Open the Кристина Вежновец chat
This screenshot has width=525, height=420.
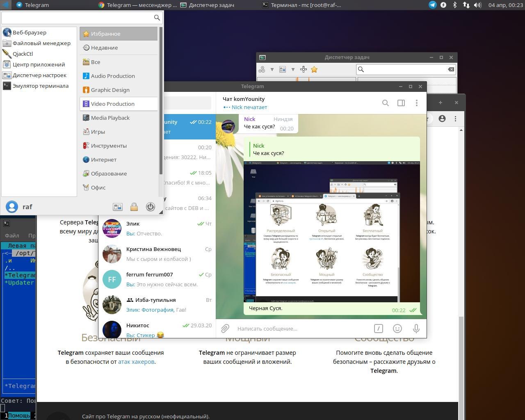pos(157,254)
